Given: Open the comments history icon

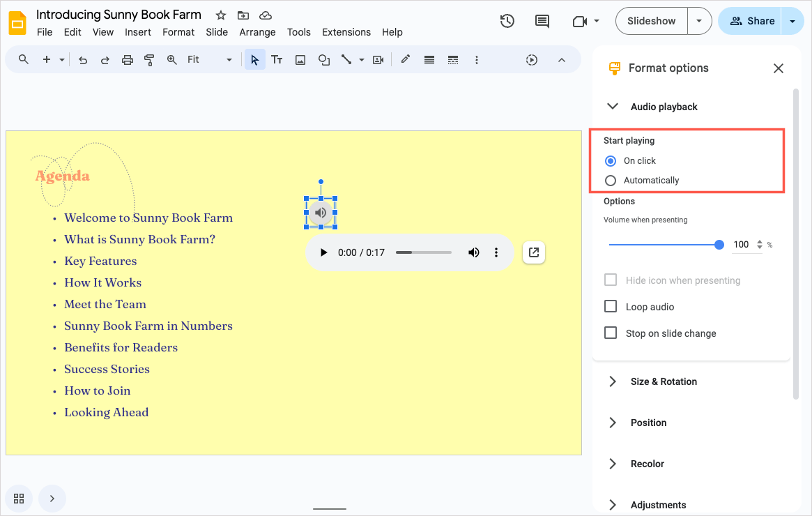Looking at the screenshot, I should [542, 21].
